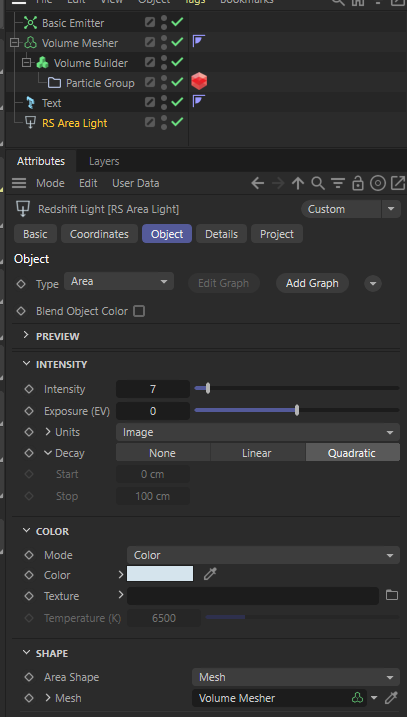Screen dimensions: 407x717
Task: Click the Volume Mesher object icon
Action: tap(30, 43)
